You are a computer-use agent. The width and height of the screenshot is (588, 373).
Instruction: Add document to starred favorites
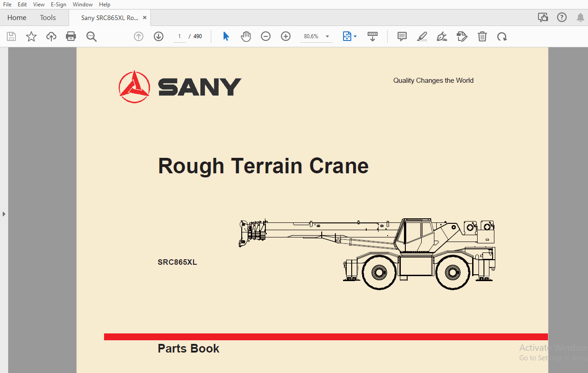[x=31, y=36]
